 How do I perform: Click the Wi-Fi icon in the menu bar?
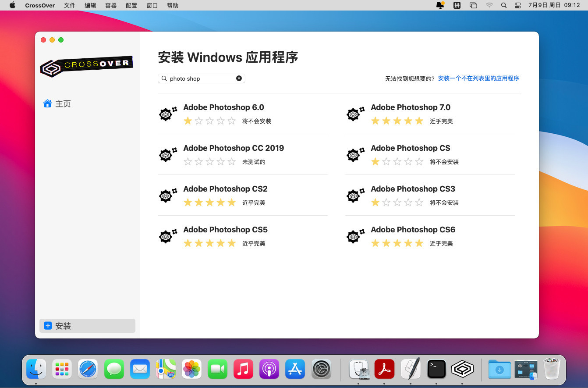coord(489,5)
